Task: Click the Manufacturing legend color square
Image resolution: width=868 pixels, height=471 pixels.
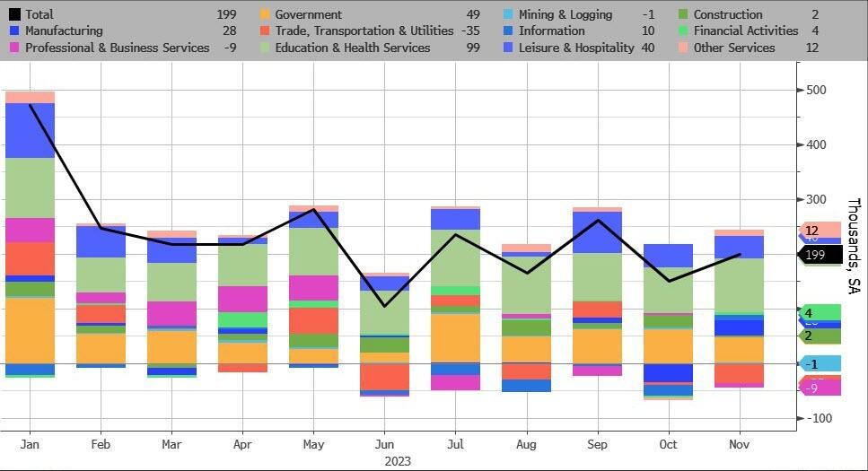Action: 14,31
